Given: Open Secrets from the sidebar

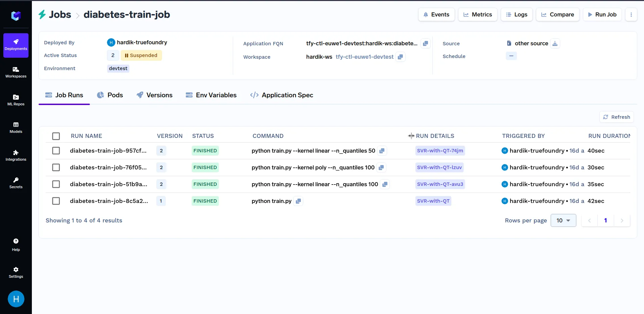Looking at the screenshot, I should [x=16, y=183].
